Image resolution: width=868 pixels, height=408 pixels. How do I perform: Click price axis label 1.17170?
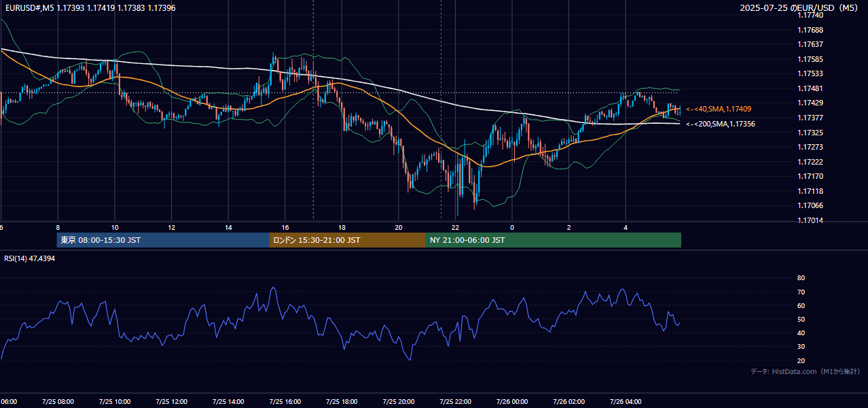[x=810, y=176]
